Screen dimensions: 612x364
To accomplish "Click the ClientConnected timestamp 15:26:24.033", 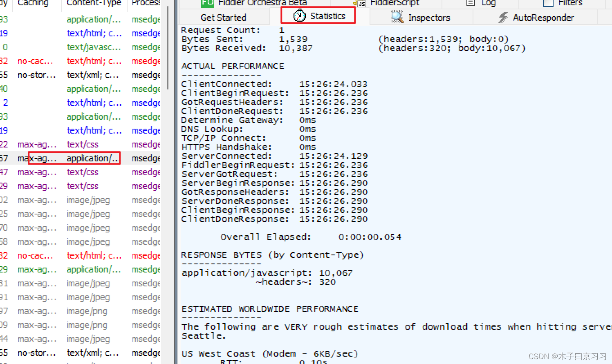I will click(334, 84).
